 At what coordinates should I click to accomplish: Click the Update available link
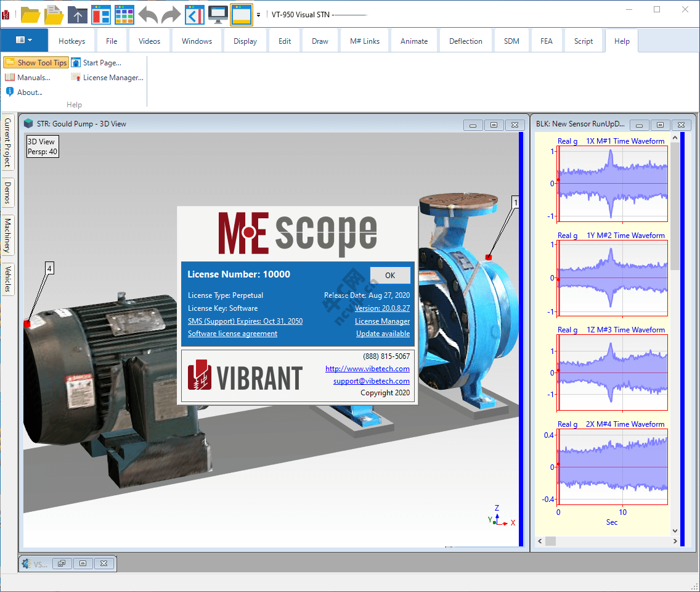coord(383,334)
